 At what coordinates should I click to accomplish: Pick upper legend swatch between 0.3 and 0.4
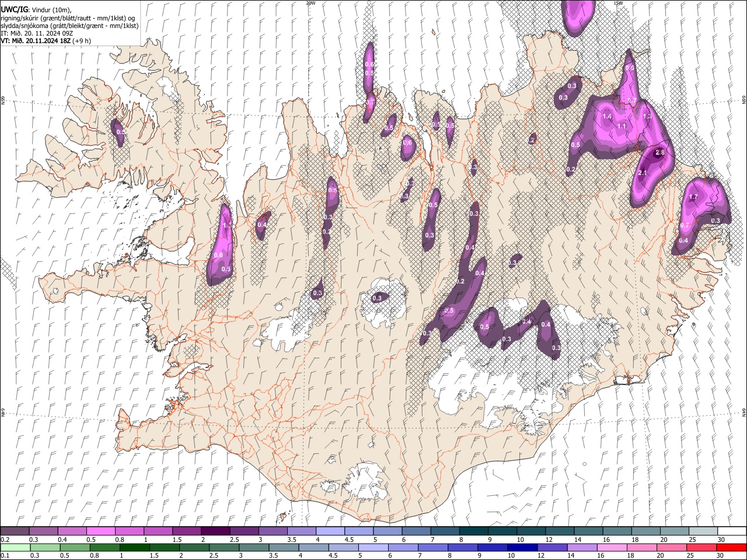pyautogui.click(x=43, y=531)
